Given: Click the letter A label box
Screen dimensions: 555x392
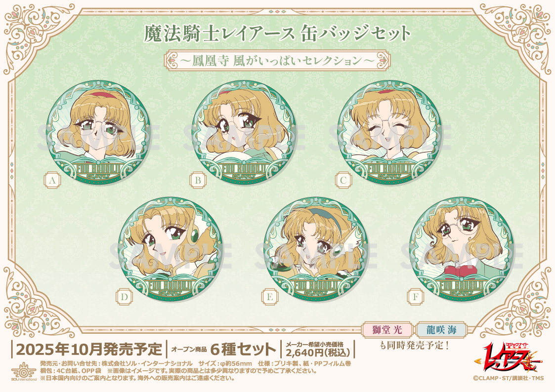Looking at the screenshot, I should [x=53, y=181].
